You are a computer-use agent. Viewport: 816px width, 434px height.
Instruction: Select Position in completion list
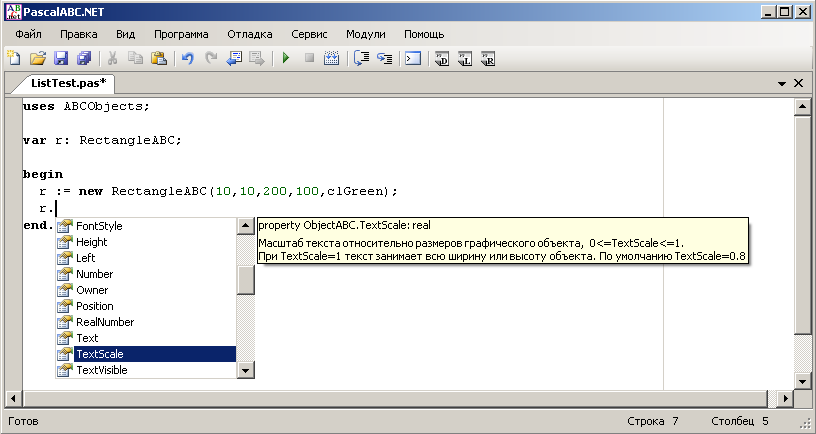point(146,306)
